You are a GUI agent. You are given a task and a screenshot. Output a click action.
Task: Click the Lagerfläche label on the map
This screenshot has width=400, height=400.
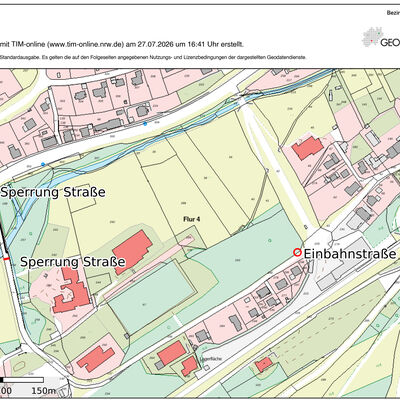point(211,359)
